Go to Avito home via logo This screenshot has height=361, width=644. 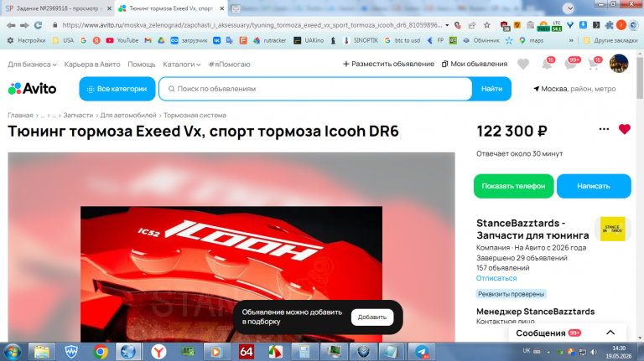32,89
